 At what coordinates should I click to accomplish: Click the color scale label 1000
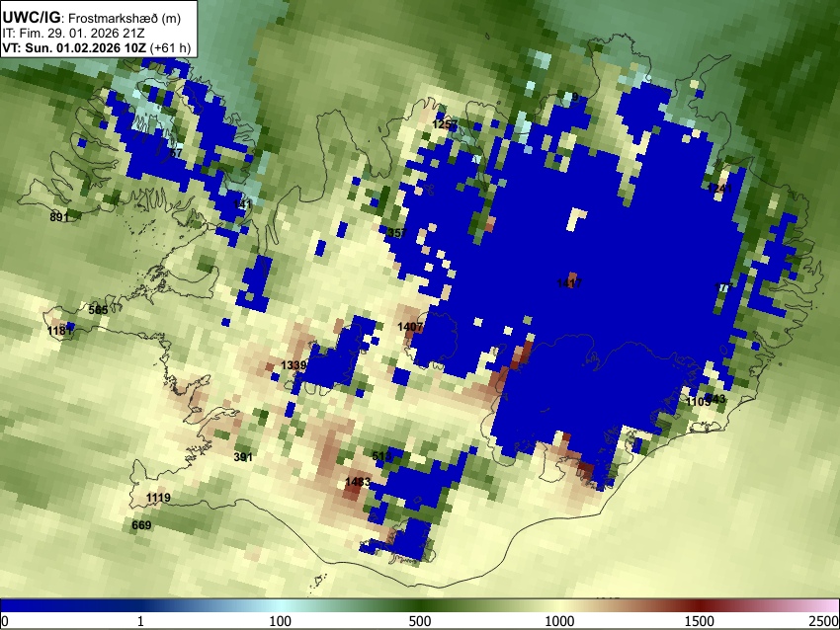(x=559, y=621)
